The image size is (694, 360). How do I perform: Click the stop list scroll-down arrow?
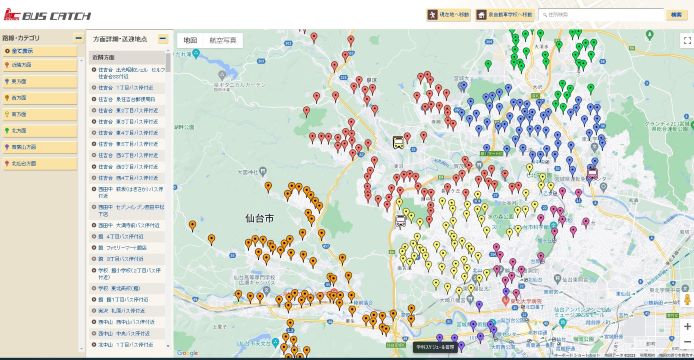point(168,346)
